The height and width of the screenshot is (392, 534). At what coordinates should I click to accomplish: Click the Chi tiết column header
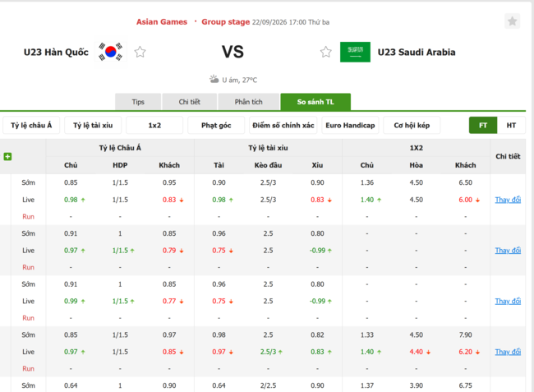coord(508,156)
